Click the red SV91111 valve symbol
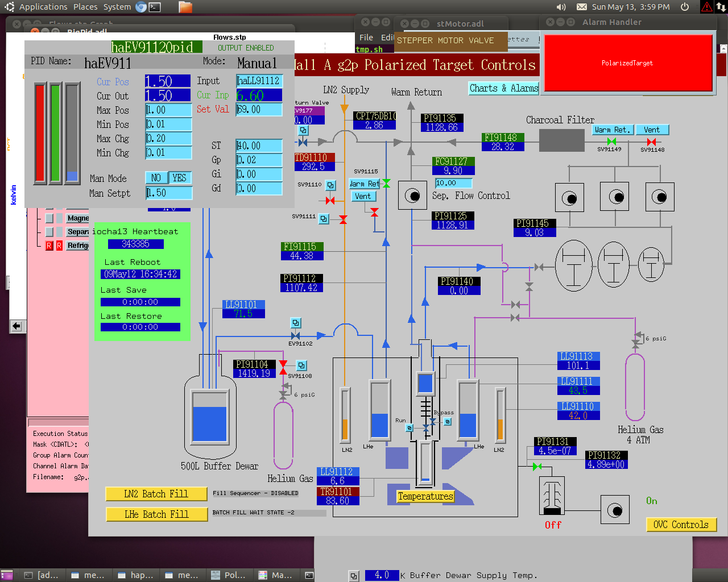 pos(343,219)
